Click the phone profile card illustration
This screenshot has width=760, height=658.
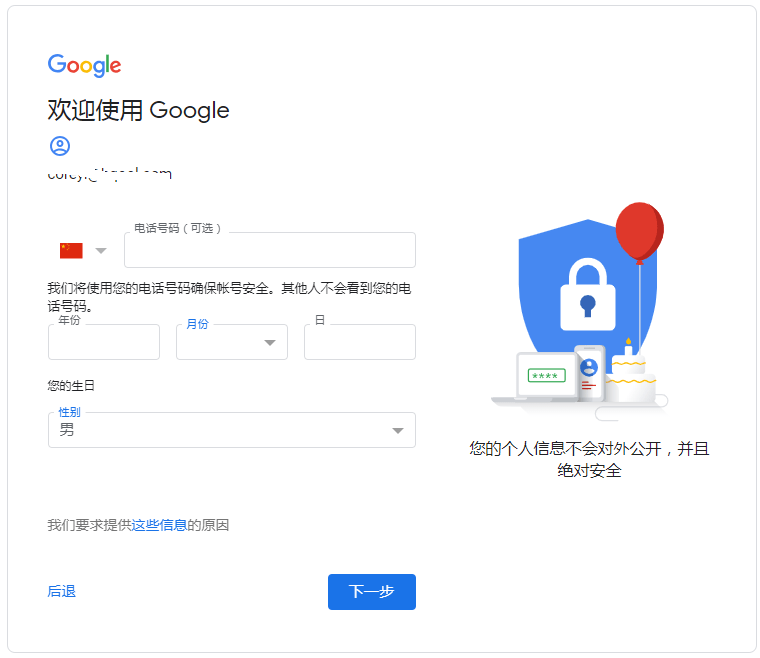(x=589, y=373)
